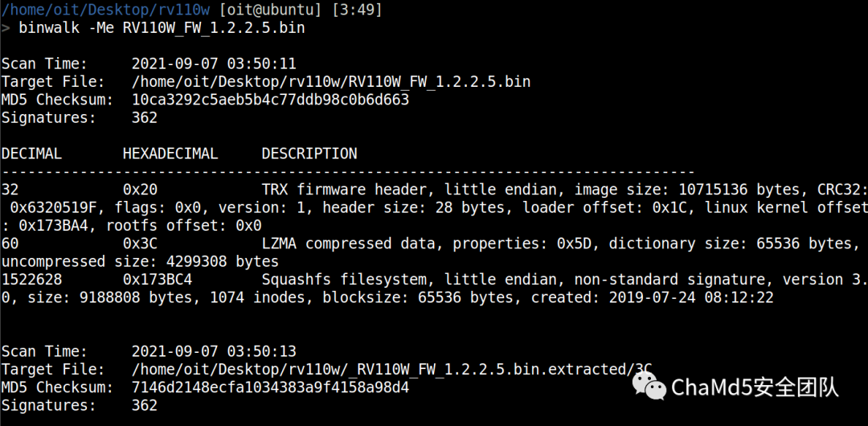
Task: Click the [oit@ubuntu] prompt text
Action: pyautogui.click(x=270, y=10)
